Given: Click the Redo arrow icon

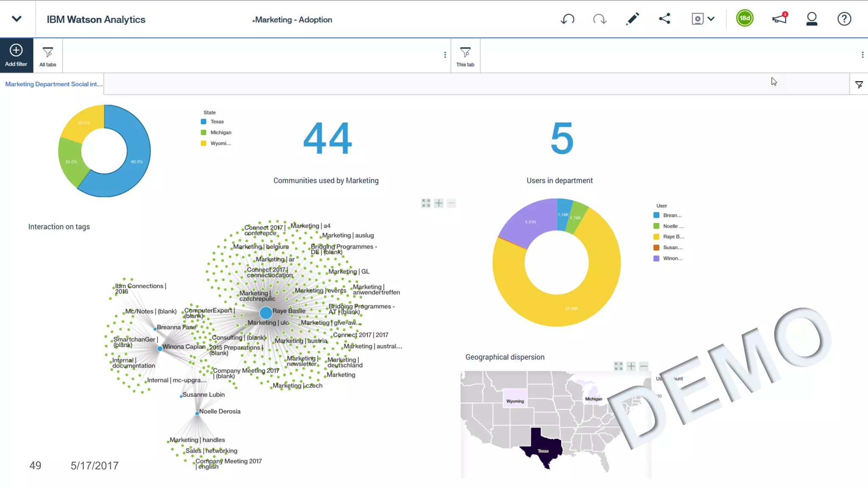Looking at the screenshot, I should pyautogui.click(x=599, y=19).
